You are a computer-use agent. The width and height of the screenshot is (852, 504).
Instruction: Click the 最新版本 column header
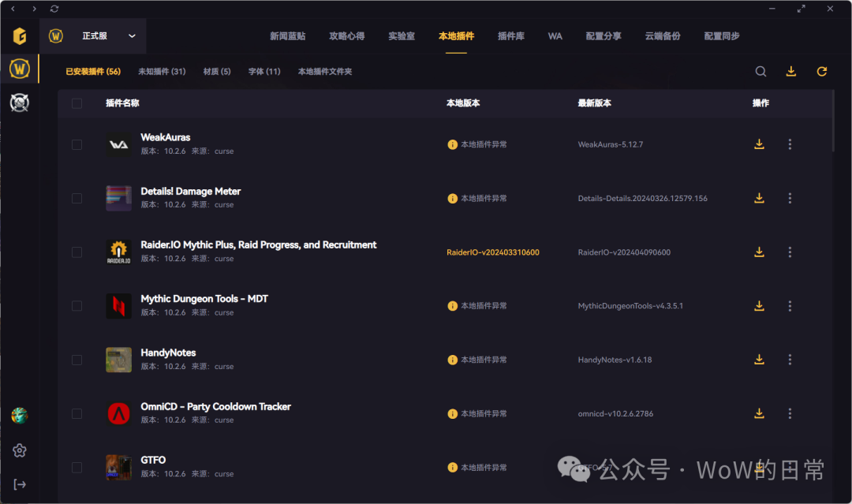click(595, 103)
